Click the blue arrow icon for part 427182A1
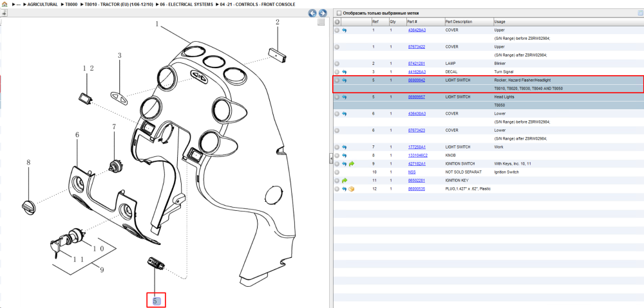 [x=344, y=163]
